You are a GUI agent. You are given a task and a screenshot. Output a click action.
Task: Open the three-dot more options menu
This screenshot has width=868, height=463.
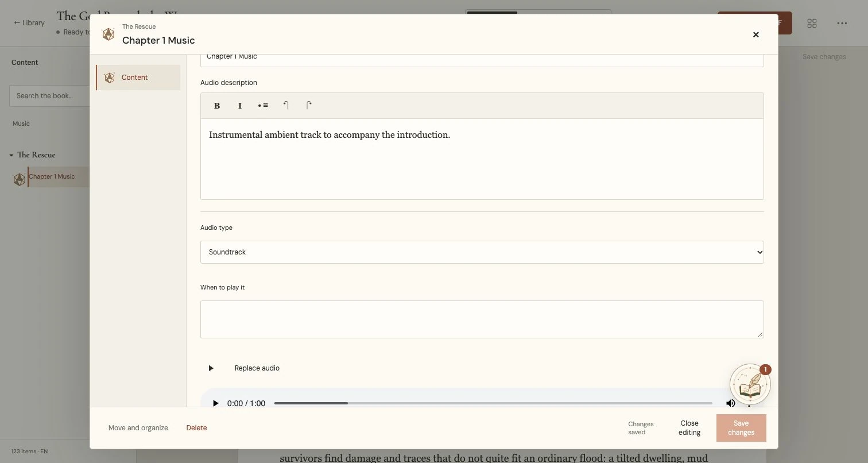pyautogui.click(x=842, y=23)
